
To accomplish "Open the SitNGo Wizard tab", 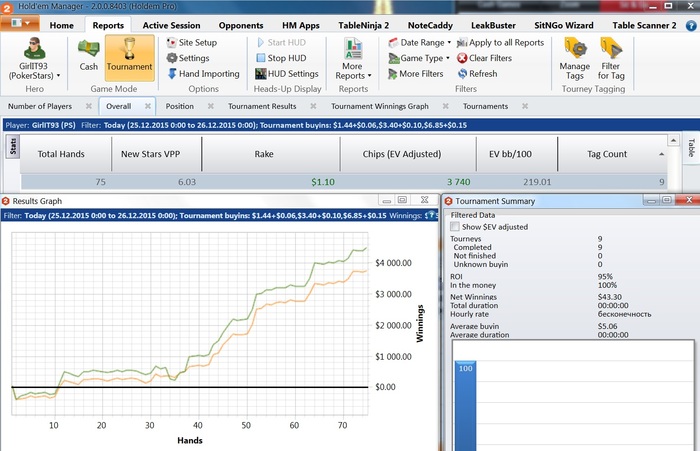I will point(564,25).
